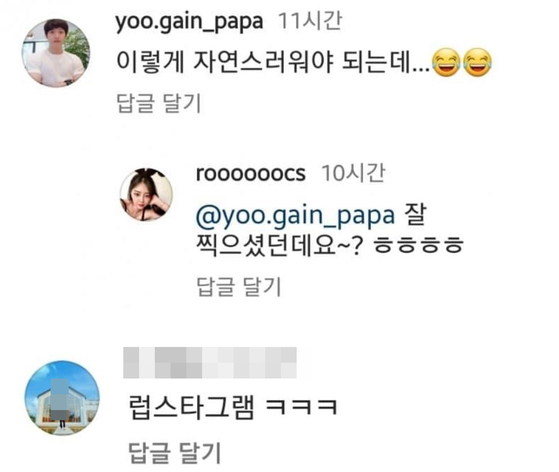Click the 11시간 timestamp
Image resolution: width=559 pixels, height=472 pixels.
point(310,21)
